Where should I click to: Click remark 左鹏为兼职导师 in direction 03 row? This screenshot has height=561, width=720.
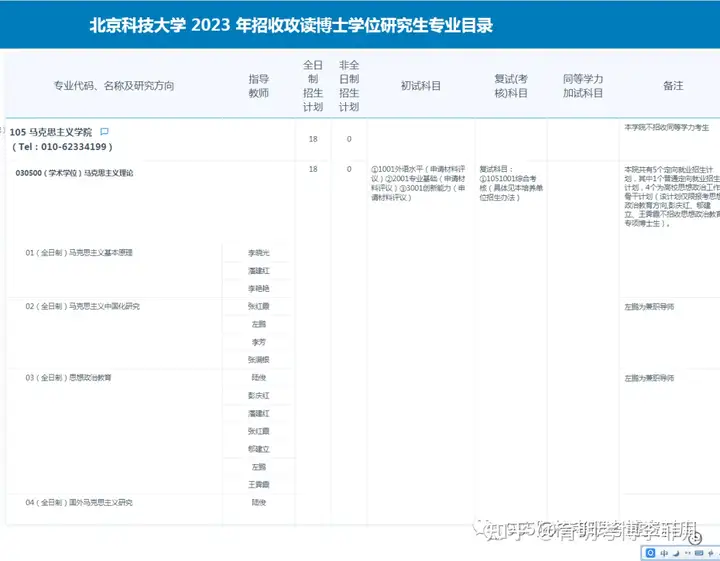649,378
